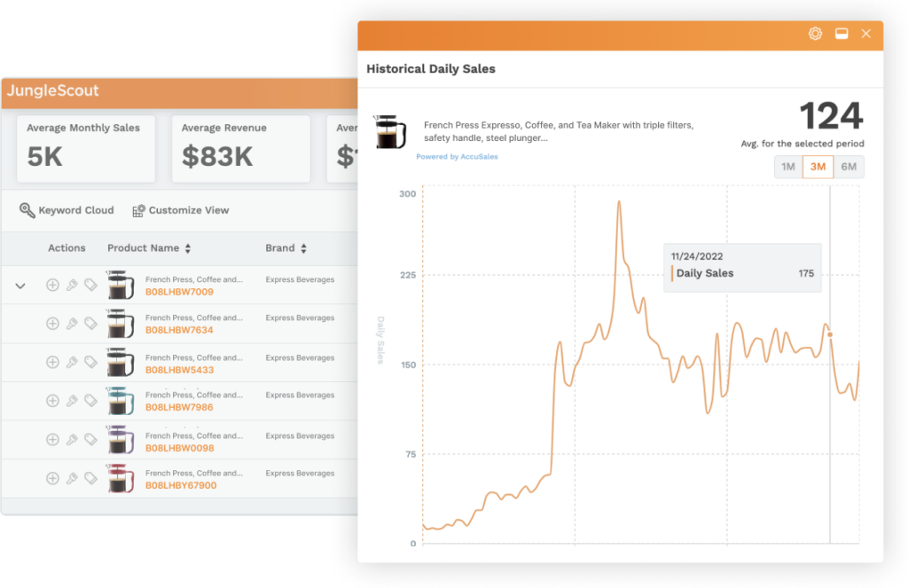
Task: Click the window dock icon in orange header
Action: [841, 34]
